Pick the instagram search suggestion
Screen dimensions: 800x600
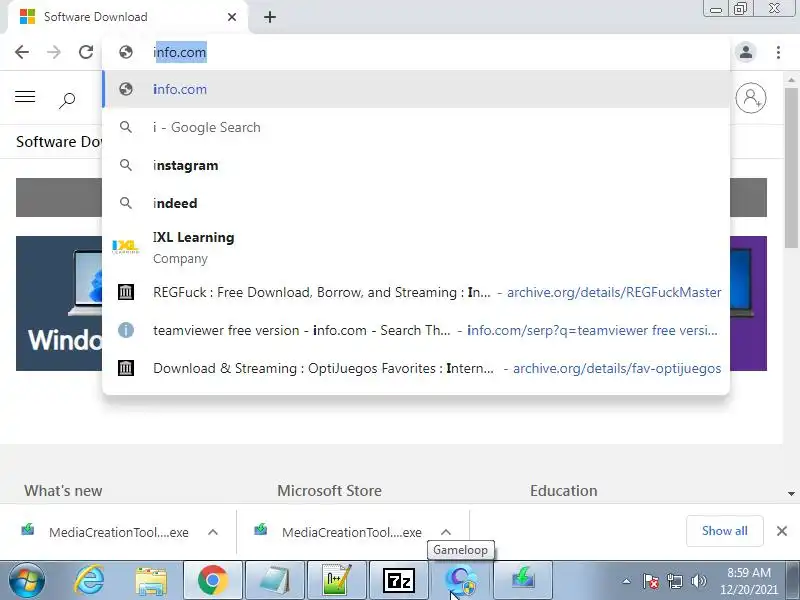(x=416, y=165)
